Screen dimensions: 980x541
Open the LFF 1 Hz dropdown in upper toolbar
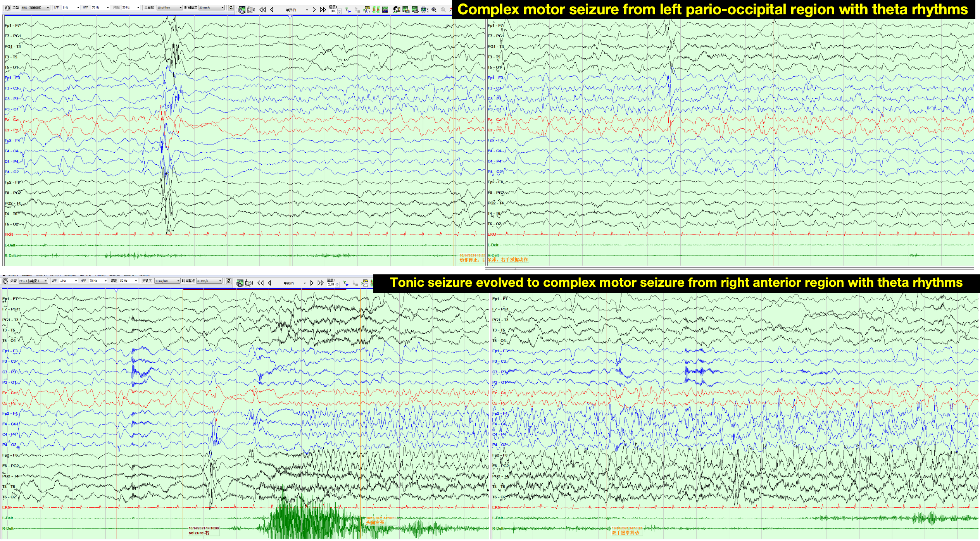(x=78, y=7)
